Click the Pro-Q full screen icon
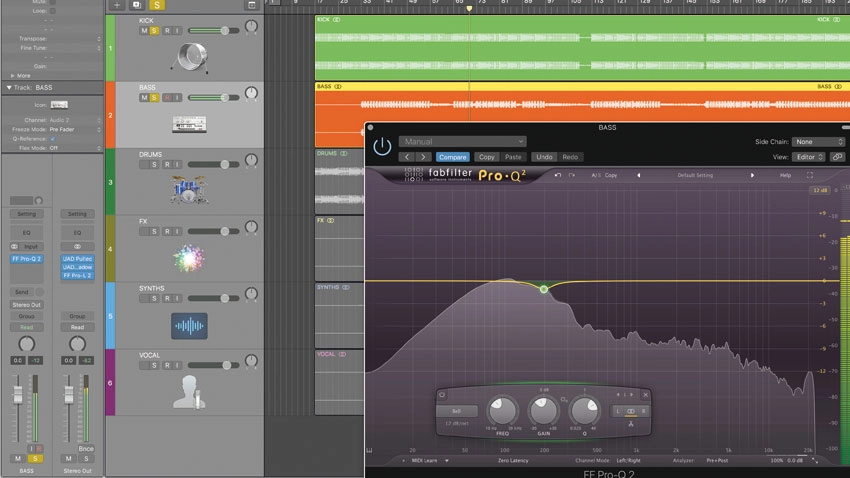This screenshot has width=850, height=478. [x=810, y=176]
